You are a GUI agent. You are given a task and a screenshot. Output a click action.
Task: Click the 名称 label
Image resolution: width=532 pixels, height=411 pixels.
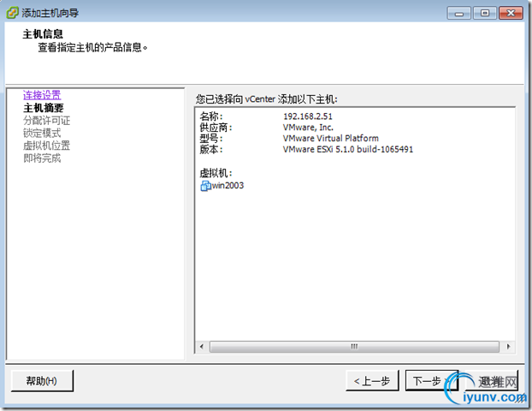click(211, 116)
